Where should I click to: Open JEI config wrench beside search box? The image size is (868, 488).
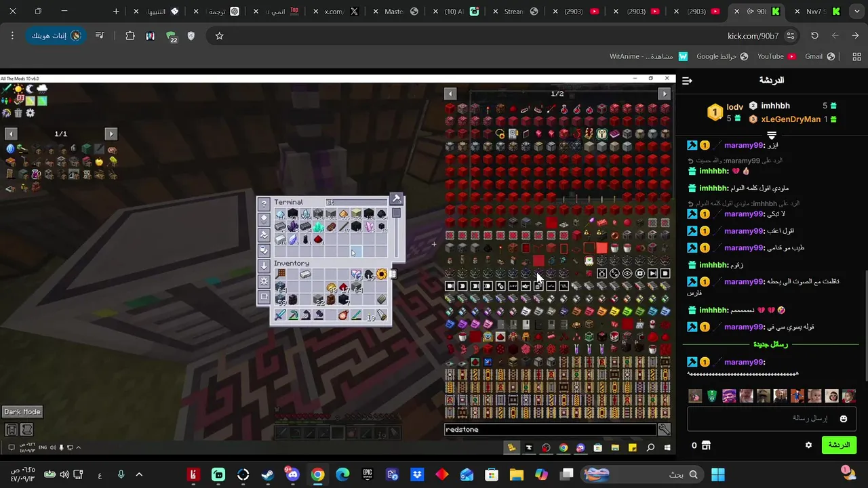tap(665, 429)
